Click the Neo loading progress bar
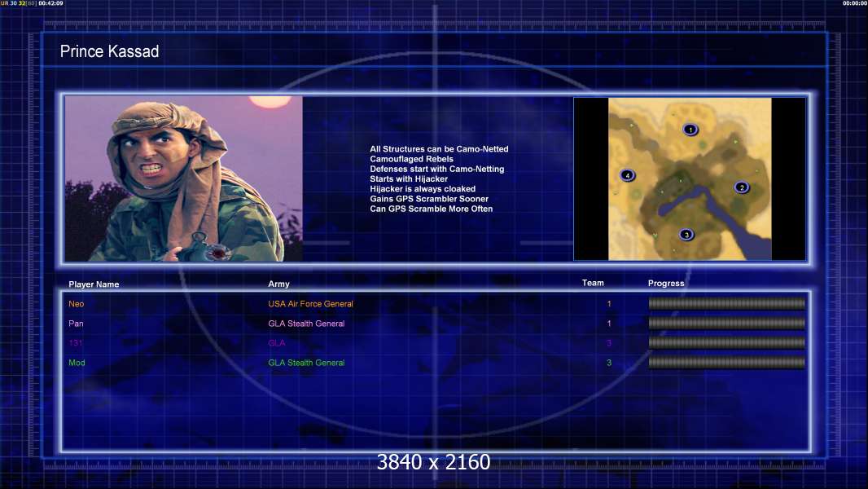Viewport: 868px width, 489px height. click(x=726, y=303)
